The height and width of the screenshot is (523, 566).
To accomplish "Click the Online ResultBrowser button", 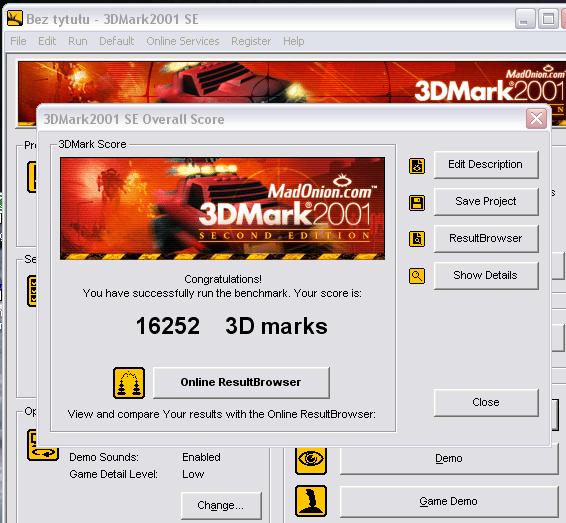I will [x=241, y=383].
